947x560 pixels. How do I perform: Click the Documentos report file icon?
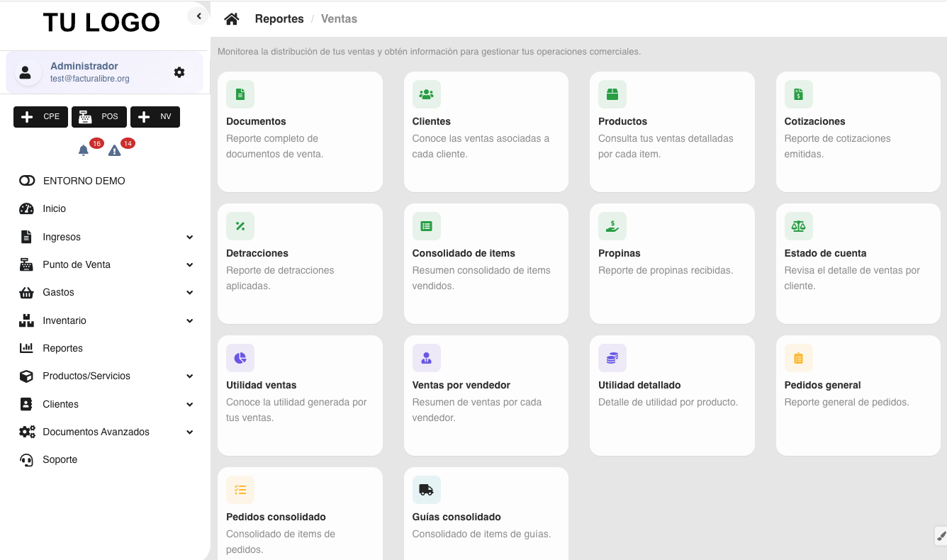pos(240,94)
